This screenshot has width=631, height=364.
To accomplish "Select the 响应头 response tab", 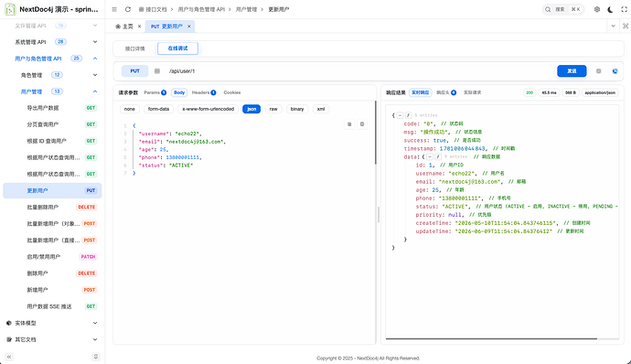I will click(446, 92).
